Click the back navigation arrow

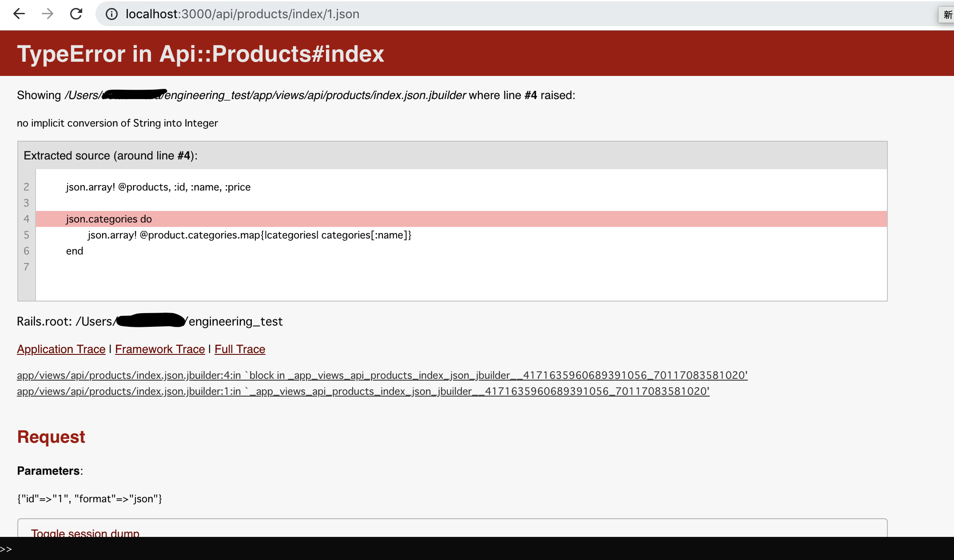coord(19,14)
